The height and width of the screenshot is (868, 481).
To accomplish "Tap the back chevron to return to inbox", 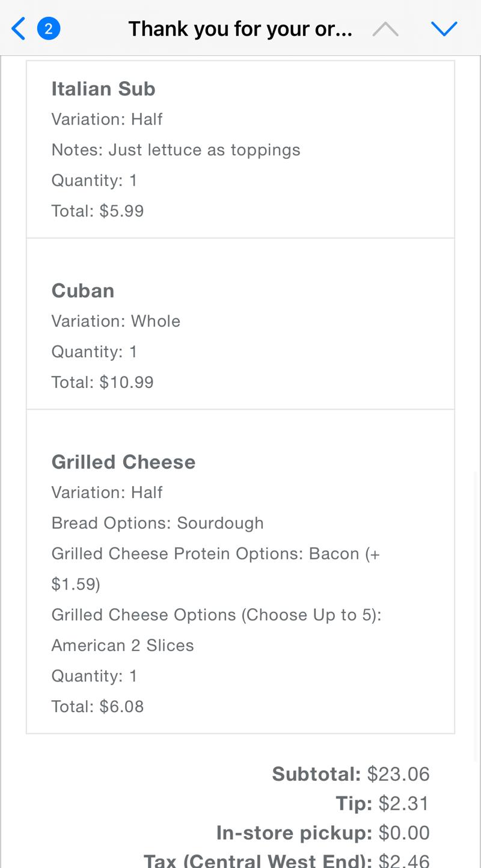I will [x=19, y=28].
